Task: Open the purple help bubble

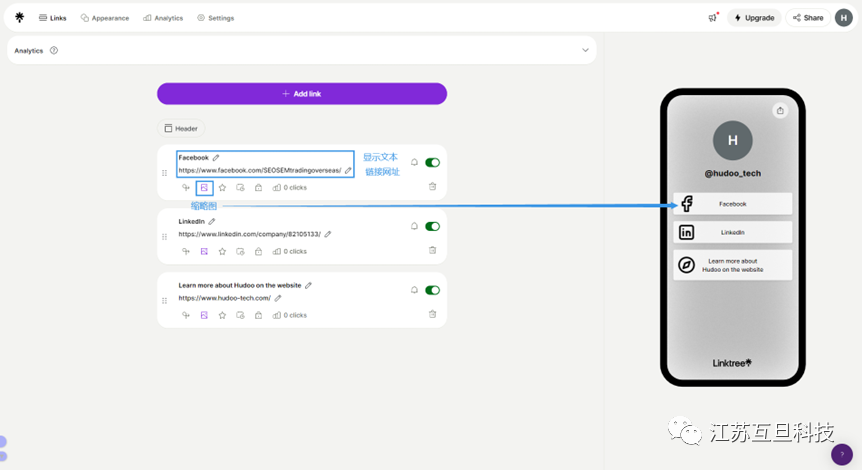Action: coord(842,454)
